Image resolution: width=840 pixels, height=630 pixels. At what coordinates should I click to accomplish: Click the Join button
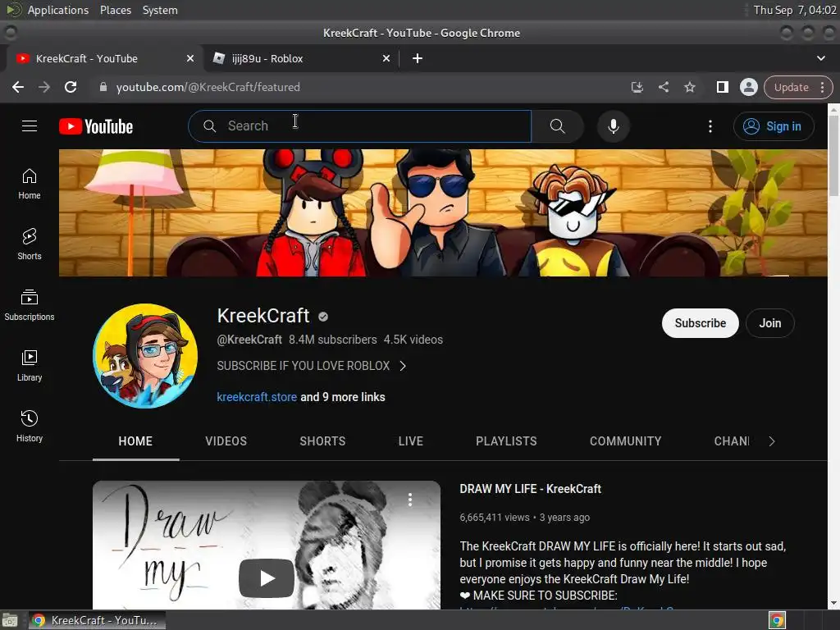[x=769, y=323]
